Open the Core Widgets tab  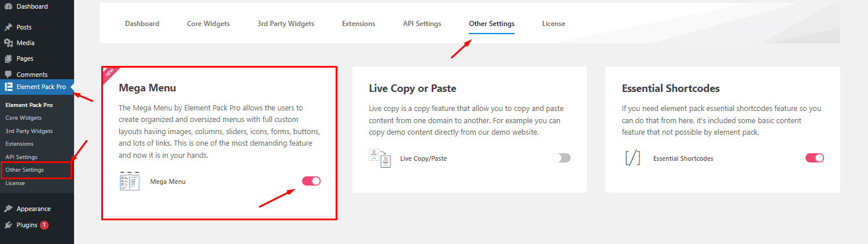point(208,24)
